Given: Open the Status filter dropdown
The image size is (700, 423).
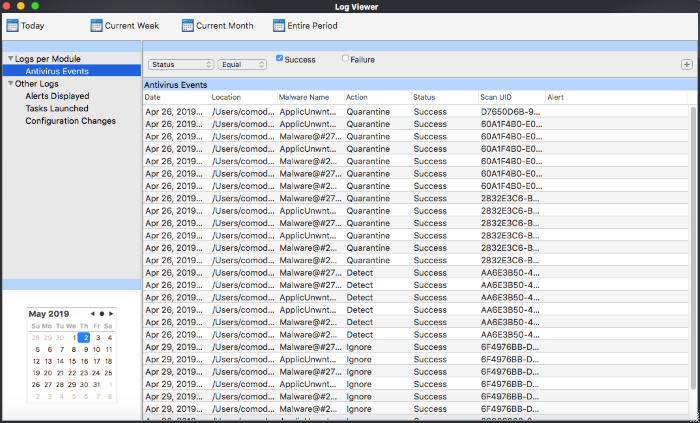Looking at the screenshot, I should click(x=181, y=65).
